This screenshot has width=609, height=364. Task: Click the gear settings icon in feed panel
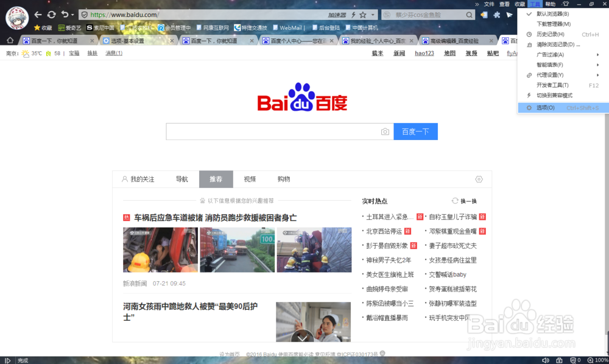(x=479, y=180)
